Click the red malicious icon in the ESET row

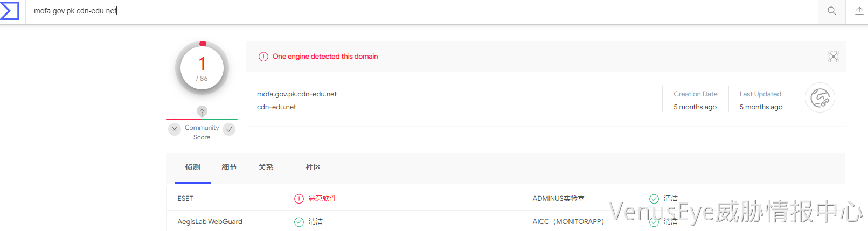(x=299, y=199)
